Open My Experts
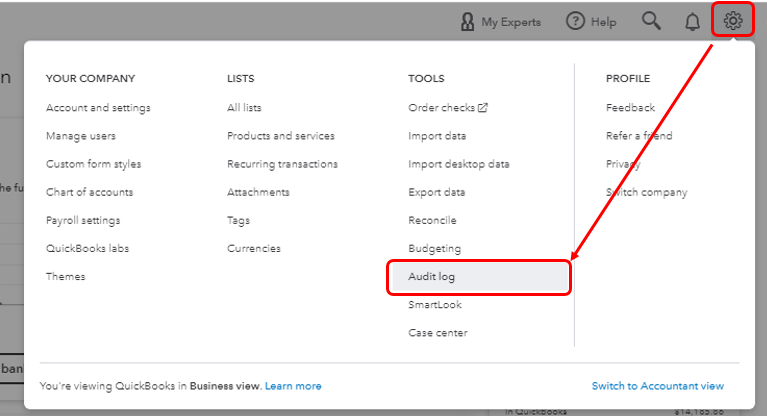This screenshot has width=767, height=416. coord(500,21)
